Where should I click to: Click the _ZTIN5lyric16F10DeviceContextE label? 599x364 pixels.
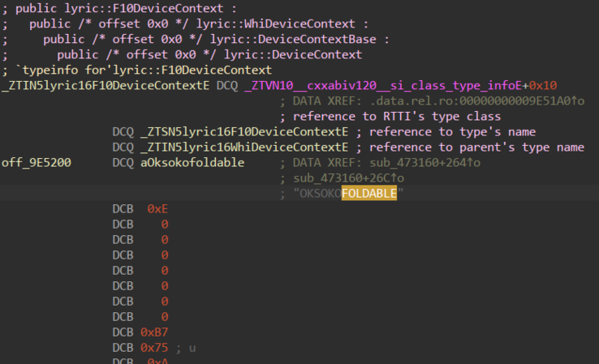106,86
